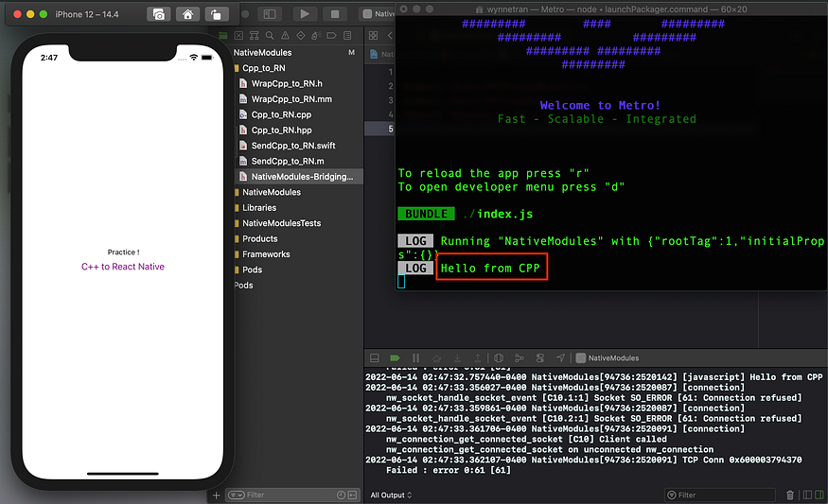Screen dimensions: 828x504
Task: Expand the NativeModules group folder
Action: [x=271, y=192]
